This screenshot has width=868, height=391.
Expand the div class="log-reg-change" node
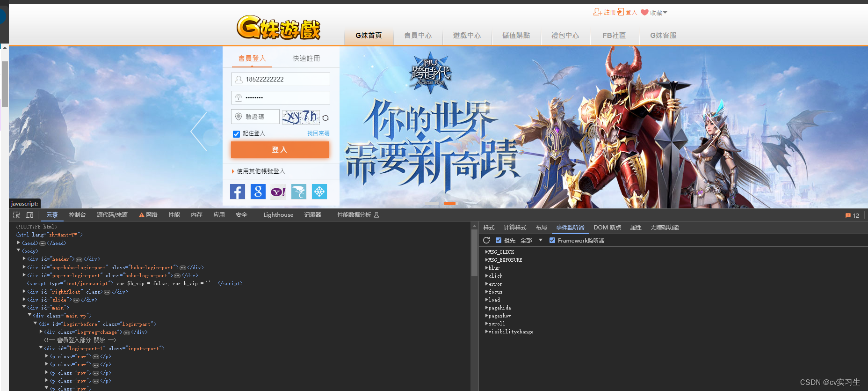[x=41, y=332]
